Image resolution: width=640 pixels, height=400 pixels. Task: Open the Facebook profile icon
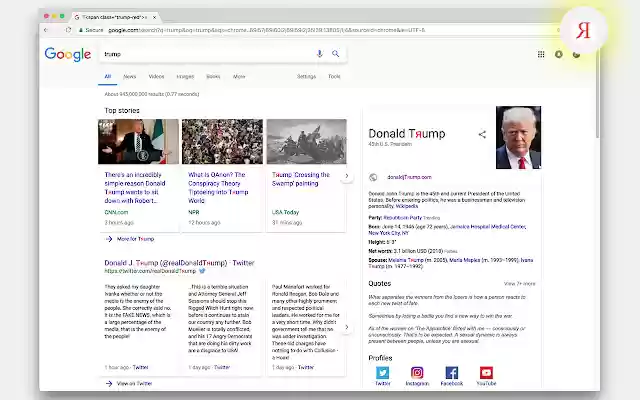point(451,373)
